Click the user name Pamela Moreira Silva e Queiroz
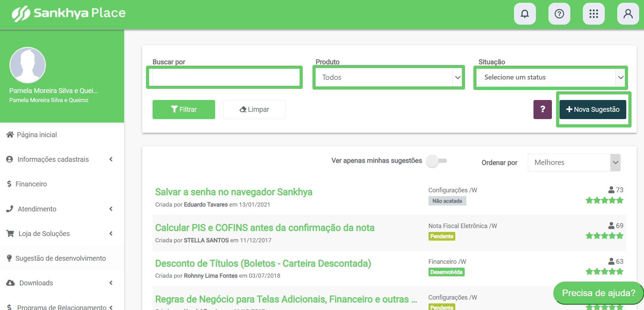This screenshot has height=310, width=644. click(x=49, y=100)
